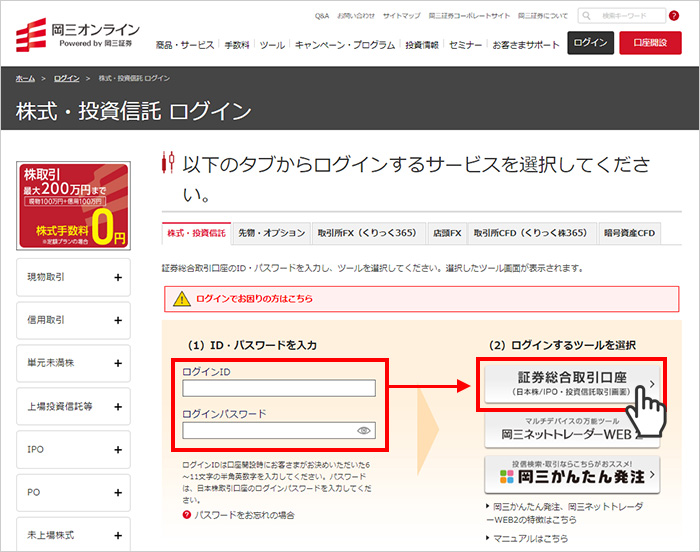Open 商品・サービス menu
The width and height of the screenshot is (700, 552).
tap(185, 45)
